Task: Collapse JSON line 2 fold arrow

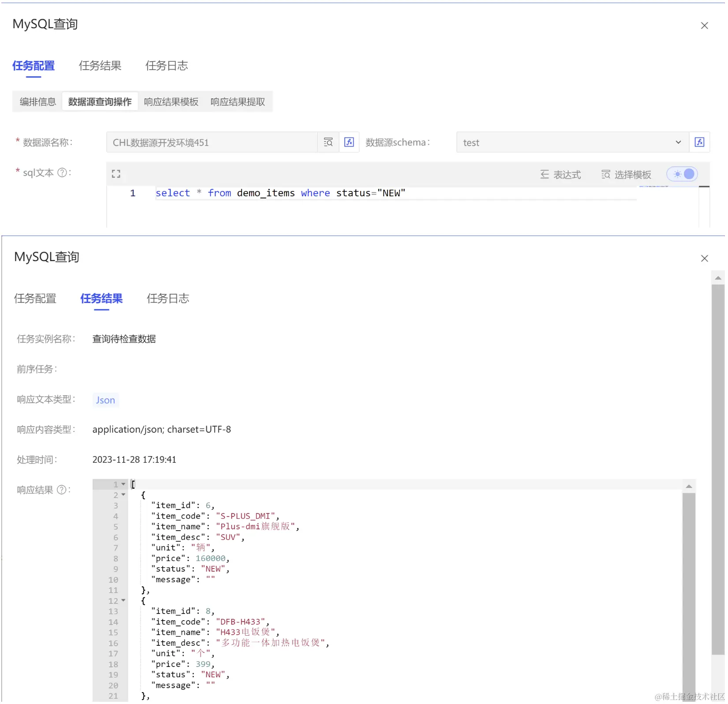Action: point(123,495)
